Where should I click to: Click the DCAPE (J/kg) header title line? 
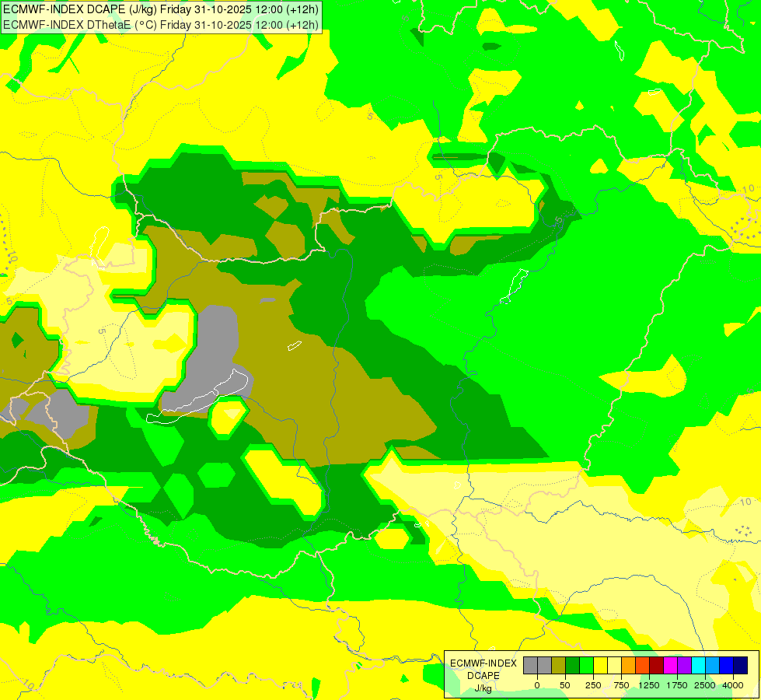click(x=161, y=9)
